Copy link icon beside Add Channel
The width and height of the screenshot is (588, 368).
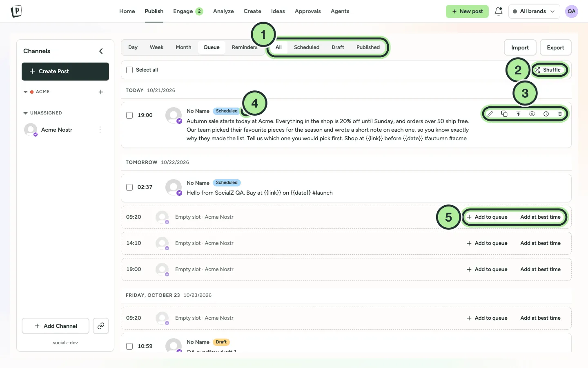point(101,326)
